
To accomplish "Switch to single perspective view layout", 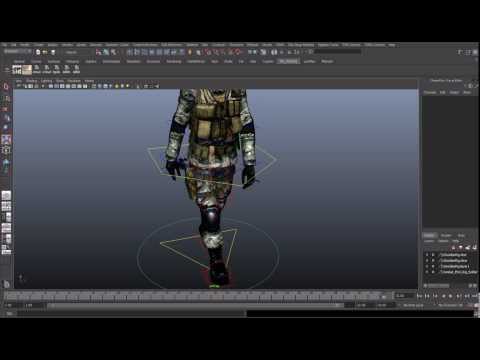I will click(6, 196).
